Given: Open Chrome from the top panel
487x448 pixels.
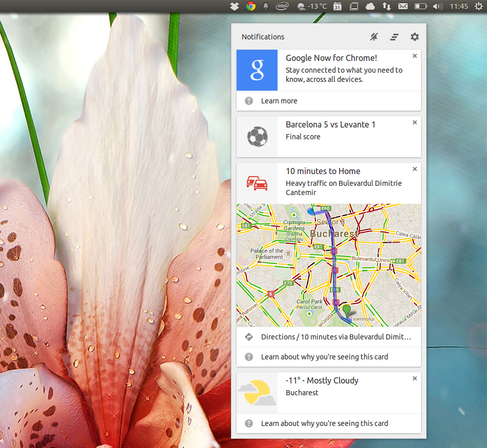Looking at the screenshot, I should click(250, 6).
